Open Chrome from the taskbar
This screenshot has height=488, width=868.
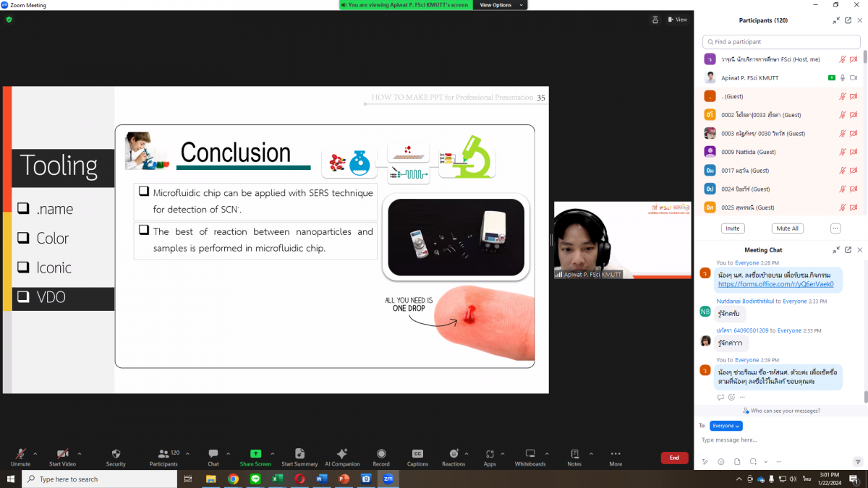233,479
